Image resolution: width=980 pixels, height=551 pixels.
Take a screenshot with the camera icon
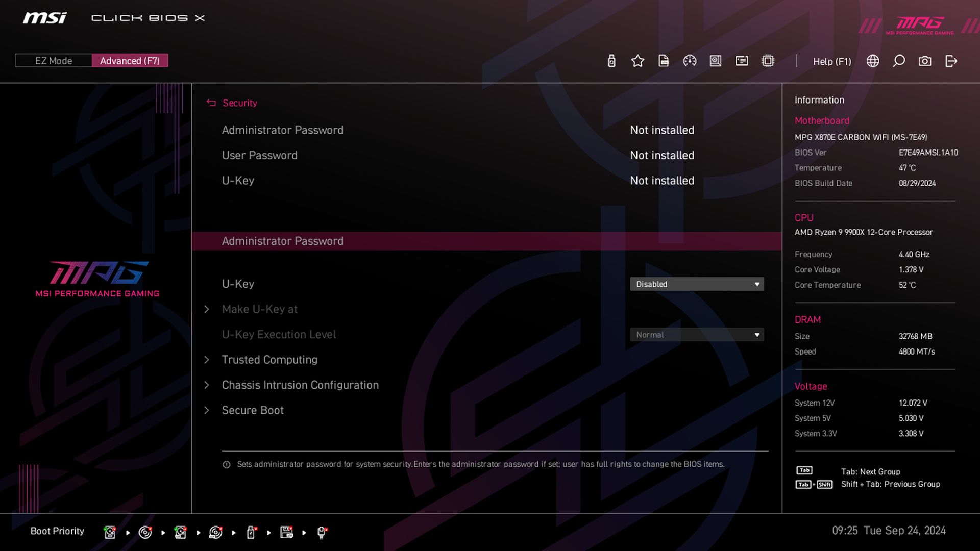pos(925,61)
